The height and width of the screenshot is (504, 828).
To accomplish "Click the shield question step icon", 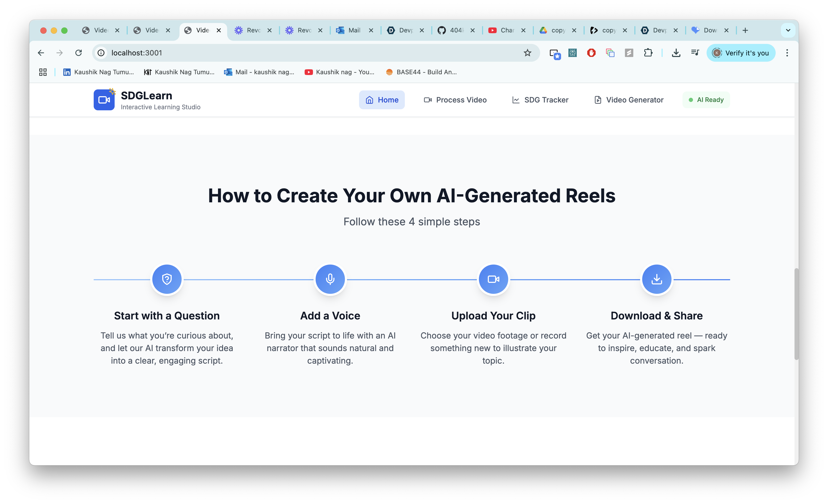I will tap(167, 279).
